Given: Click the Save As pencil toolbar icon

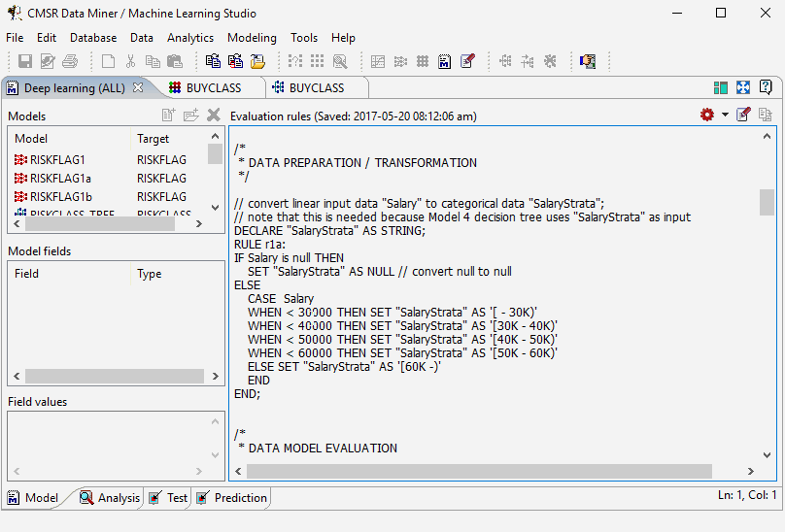Looking at the screenshot, I should click(48, 61).
